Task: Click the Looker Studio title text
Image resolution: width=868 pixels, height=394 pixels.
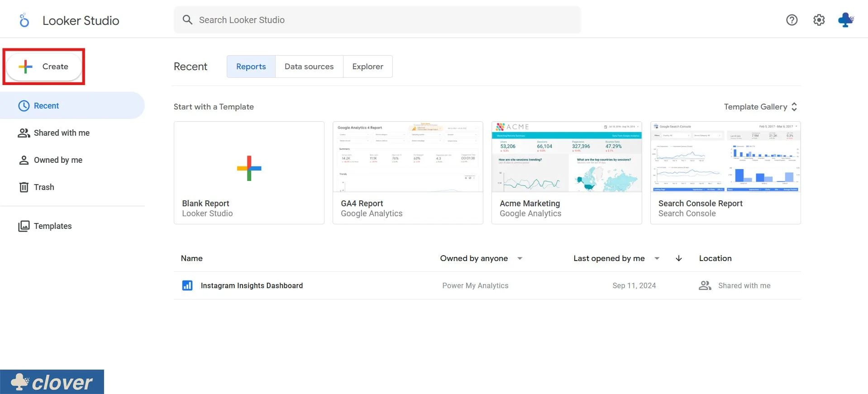Action: [x=81, y=20]
